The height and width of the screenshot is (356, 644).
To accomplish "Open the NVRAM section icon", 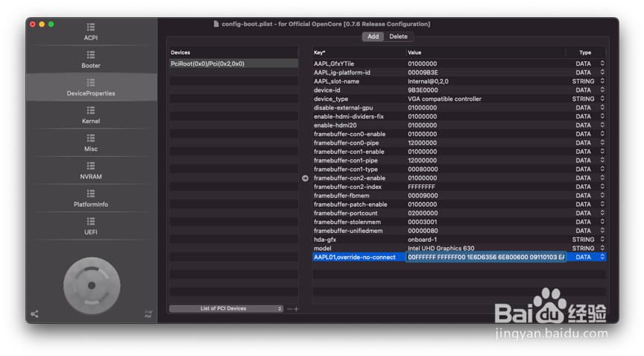I will pos(91,166).
